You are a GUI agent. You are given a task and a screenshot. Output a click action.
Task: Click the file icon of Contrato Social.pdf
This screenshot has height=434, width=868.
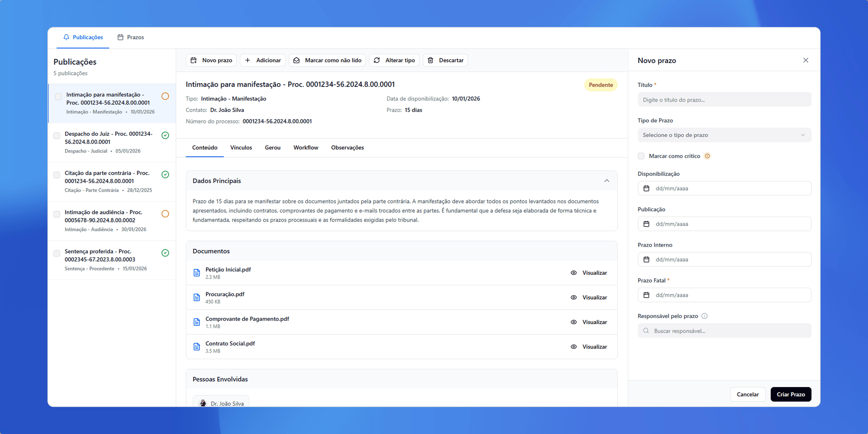[x=197, y=347]
